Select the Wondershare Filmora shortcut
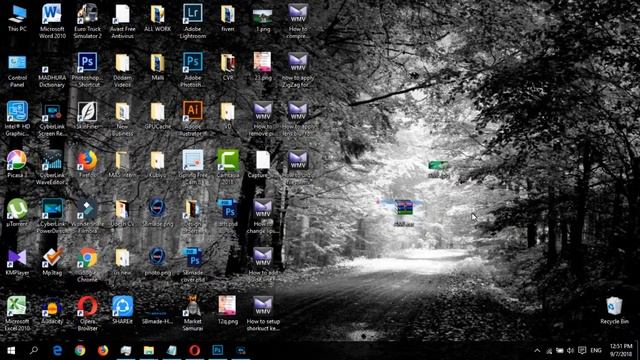Image resolution: width=640 pixels, height=360 pixels. [87, 216]
